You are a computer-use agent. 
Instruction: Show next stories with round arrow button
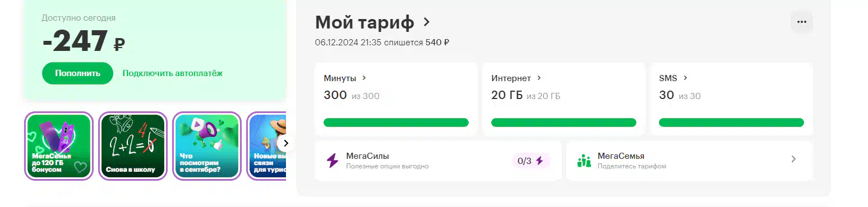[x=285, y=143]
